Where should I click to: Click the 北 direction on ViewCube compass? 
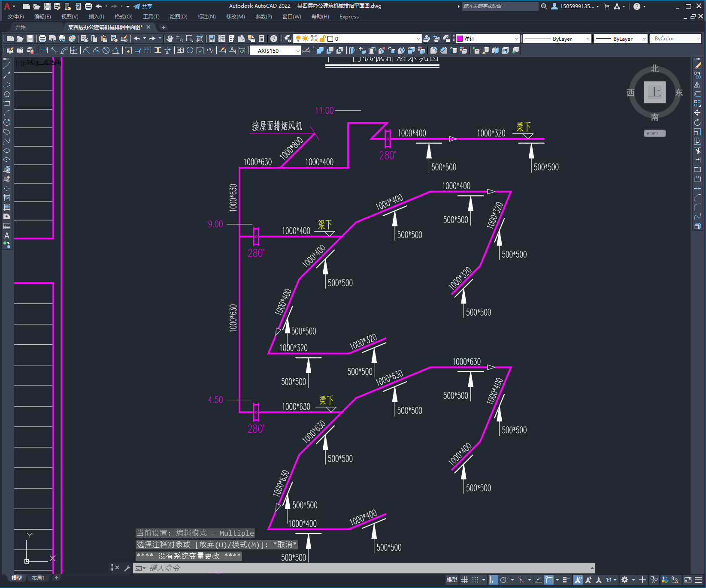coord(654,69)
